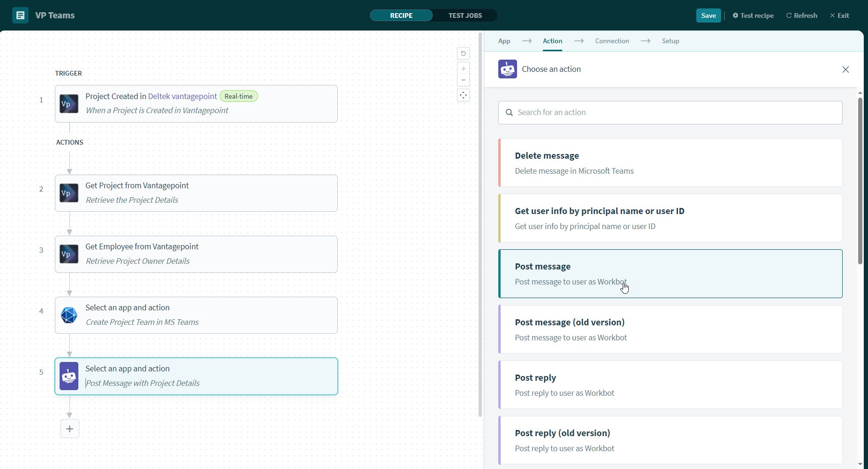Open the Connection step tab
This screenshot has width=868, height=469.
click(x=612, y=41)
